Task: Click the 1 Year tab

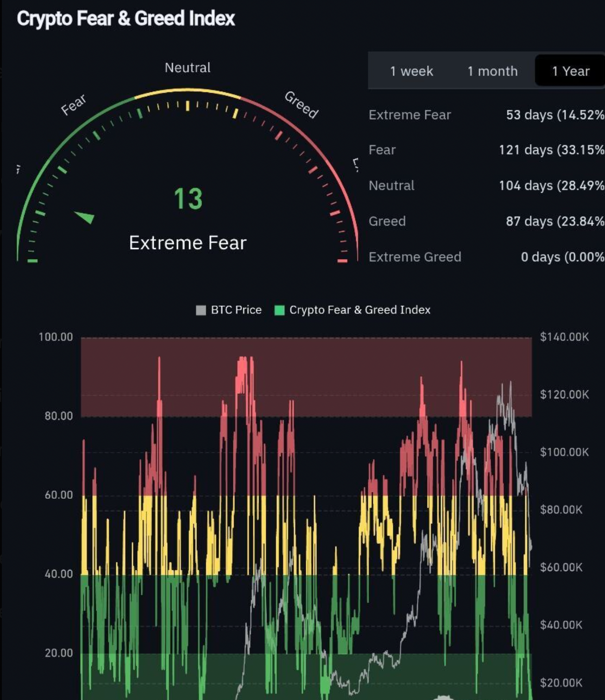Action: pos(570,71)
